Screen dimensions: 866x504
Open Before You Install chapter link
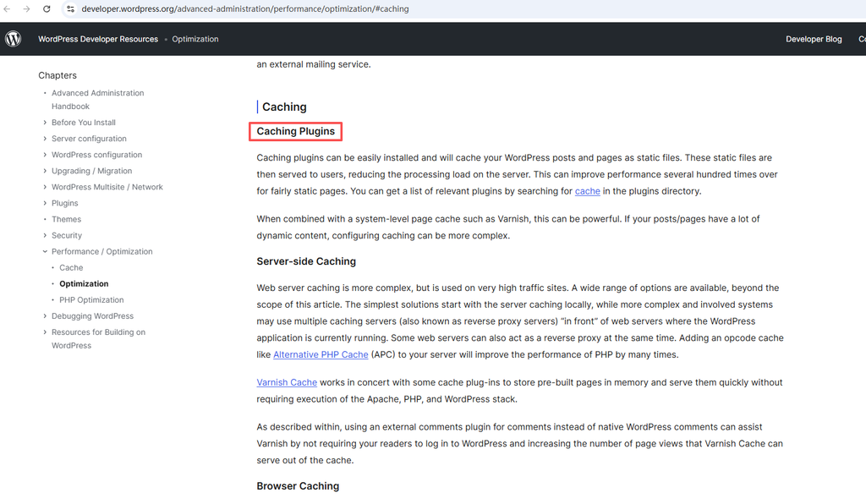coord(84,123)
